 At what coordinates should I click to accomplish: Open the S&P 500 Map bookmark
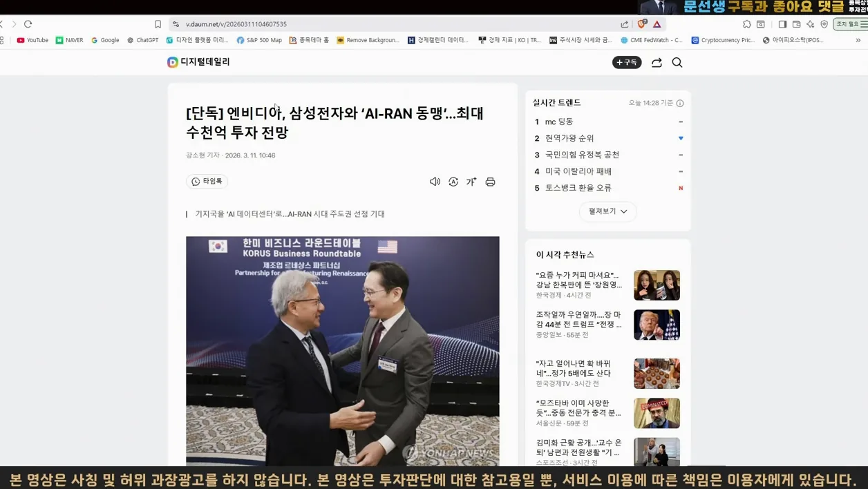click(259, 40)
